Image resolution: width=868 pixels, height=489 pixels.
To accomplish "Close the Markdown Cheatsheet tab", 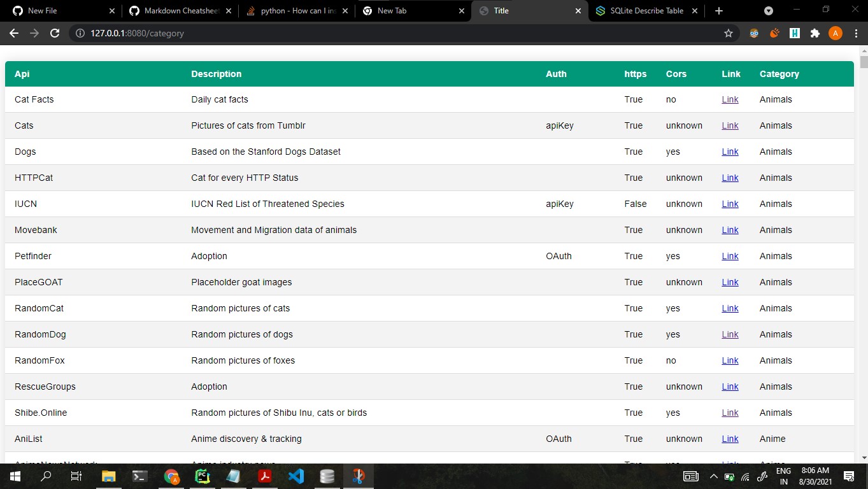I will click(229, 11).
